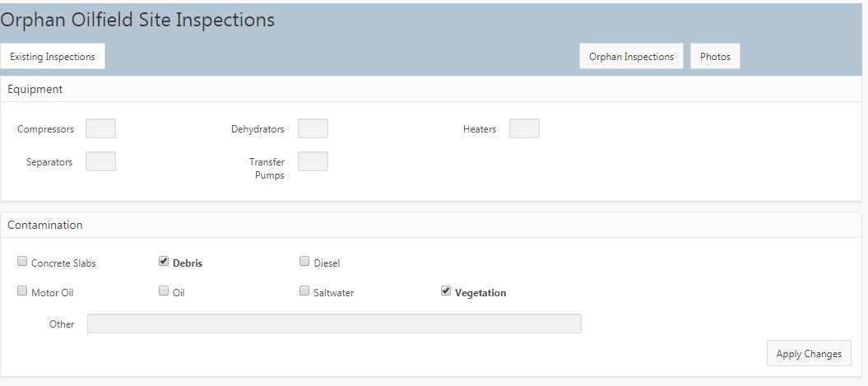Focus the Transfer Pumps input box
Viewport: 868px width, 386px height.
point(313,161)
